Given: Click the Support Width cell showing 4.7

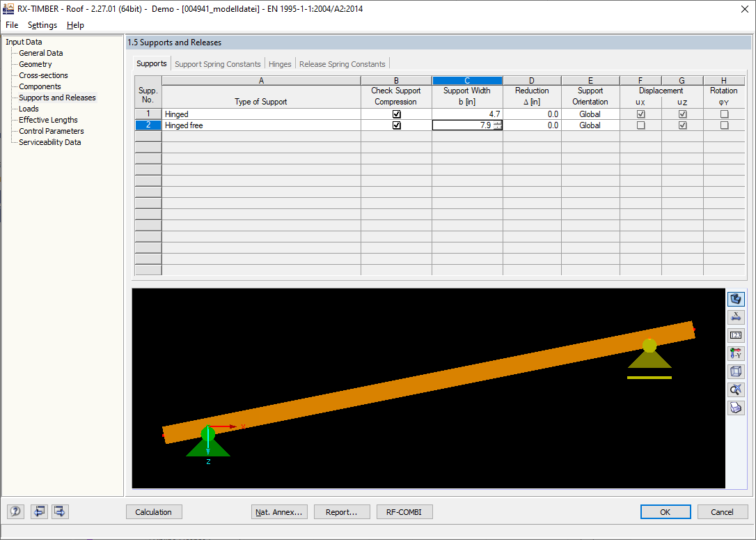Looking at the screenshot, I should 467,114.
